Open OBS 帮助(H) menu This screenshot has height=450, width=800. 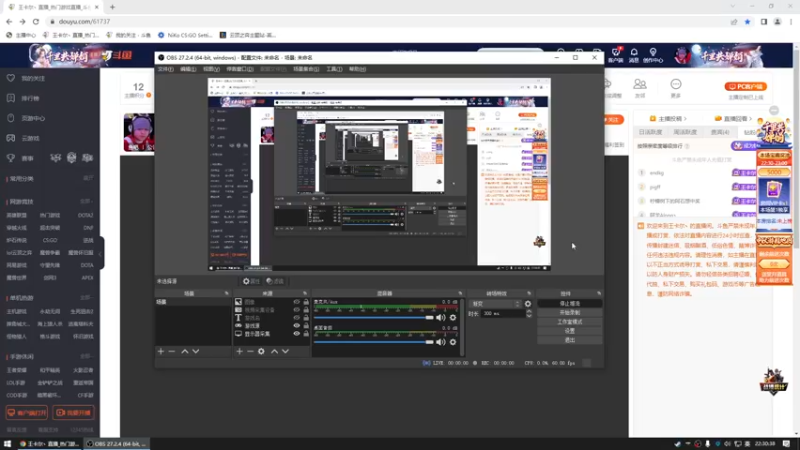click(x=357, y=69)
